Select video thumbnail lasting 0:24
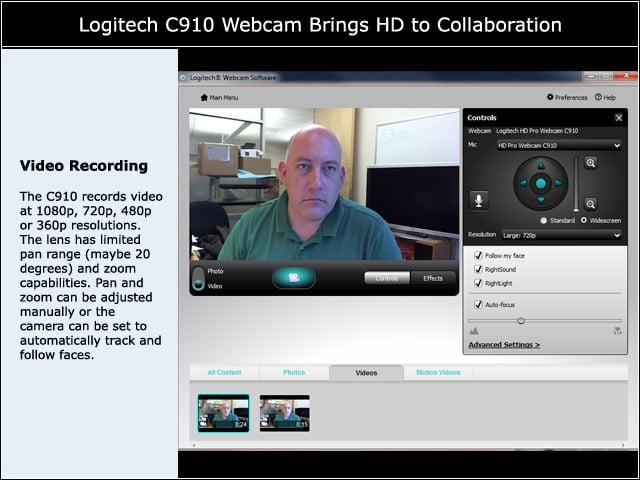This screenshot has height=480, width=640. click(223, 413)
